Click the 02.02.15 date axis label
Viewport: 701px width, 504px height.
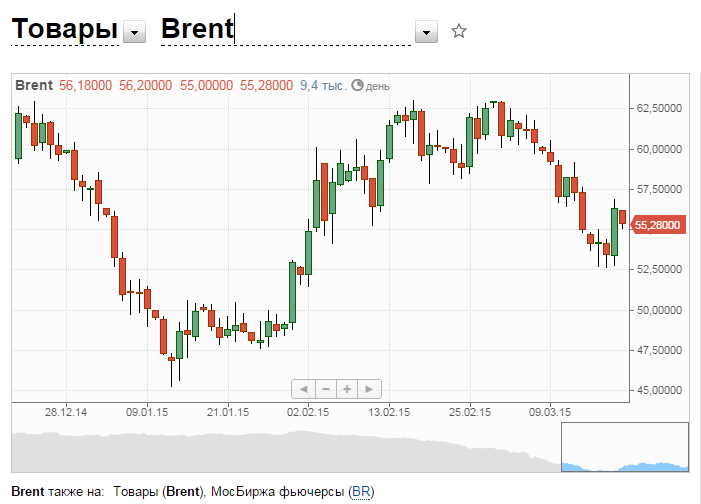coord(308,412)
